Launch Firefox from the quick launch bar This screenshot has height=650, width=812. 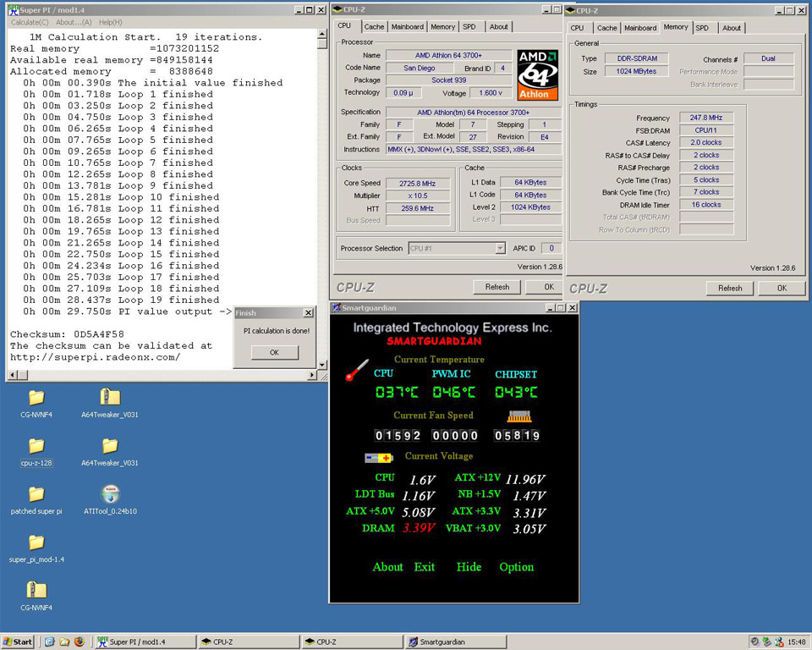(80, 642)
